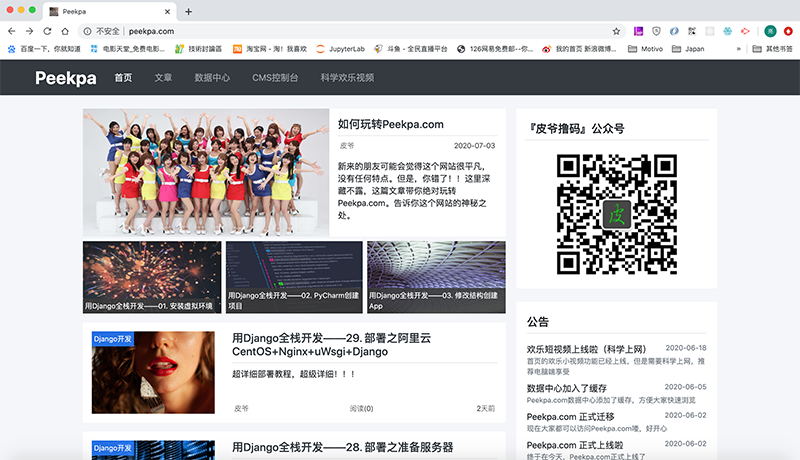Viewport: 800px width, 460px height.
Task: Open the red Opera-style extension icon
Action: tap(788, 31)
